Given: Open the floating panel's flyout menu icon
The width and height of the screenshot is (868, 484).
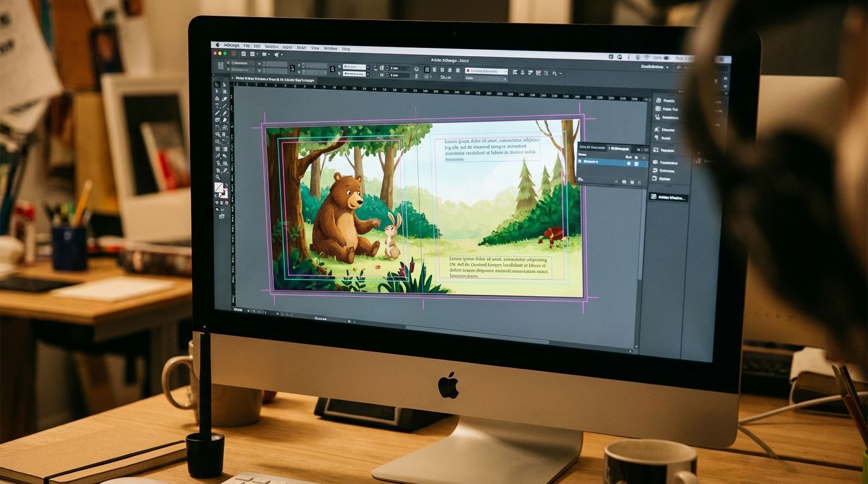Looking at the screenshot, I should [647, 149].
